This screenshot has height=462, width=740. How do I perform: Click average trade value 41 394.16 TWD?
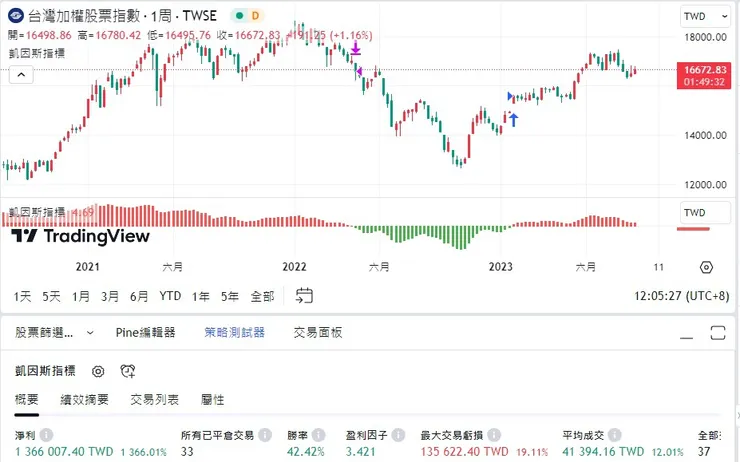603,452
